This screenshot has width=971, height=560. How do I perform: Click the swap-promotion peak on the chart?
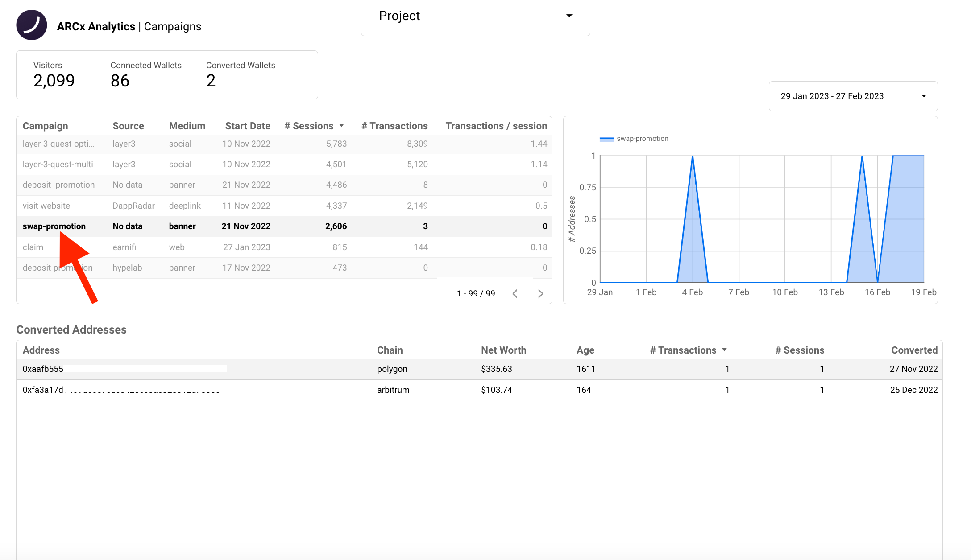tap(692, 156)
